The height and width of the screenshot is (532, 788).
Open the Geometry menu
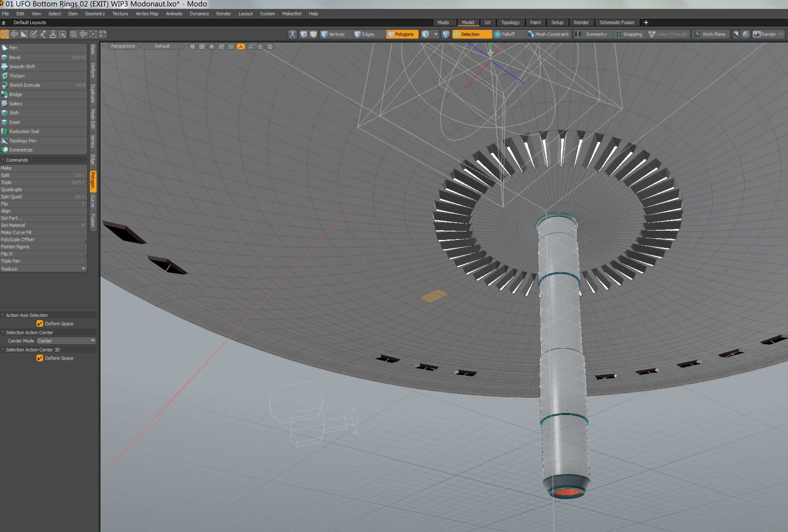pos(95,13)
